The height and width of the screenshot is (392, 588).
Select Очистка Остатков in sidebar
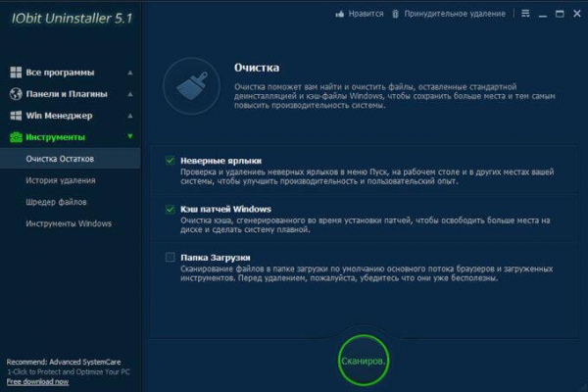(x=71, y=159)
